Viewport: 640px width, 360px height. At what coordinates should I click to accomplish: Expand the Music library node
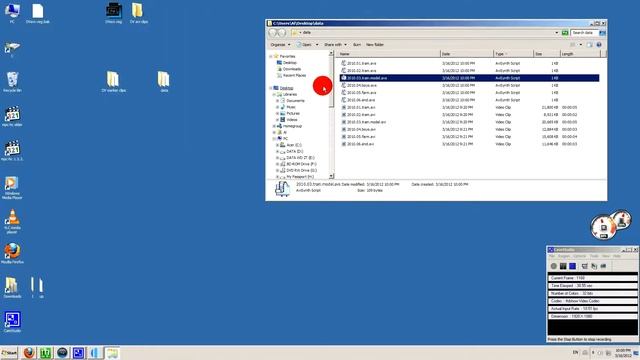tap(278, 107)
